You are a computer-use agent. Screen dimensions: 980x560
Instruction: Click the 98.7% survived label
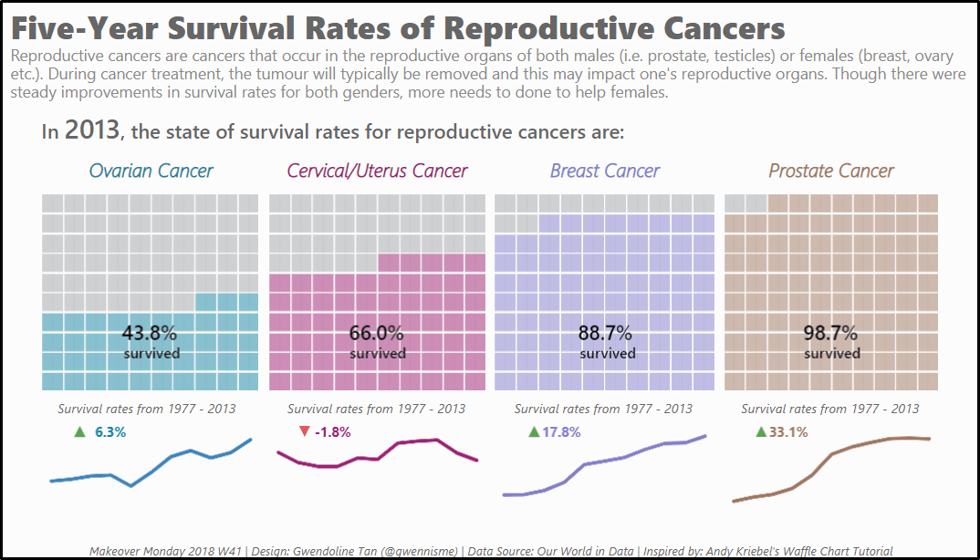830,341
